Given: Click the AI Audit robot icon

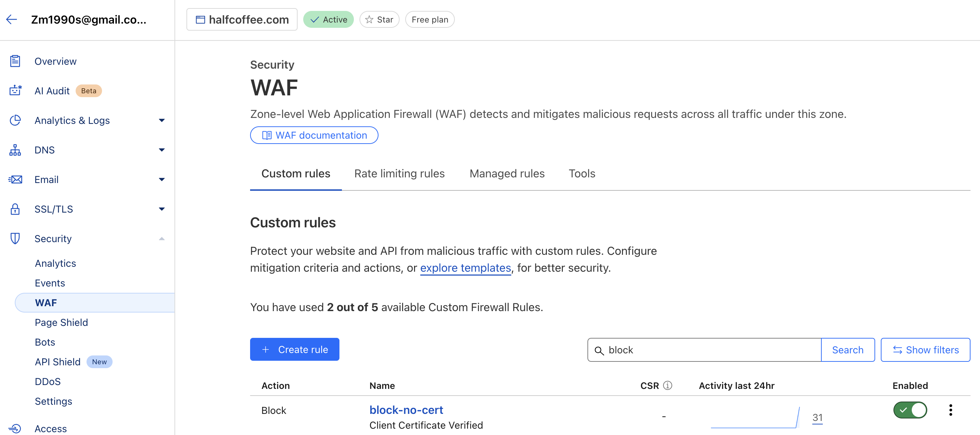Looking at the screenshot, I should (x=15, y=90).
